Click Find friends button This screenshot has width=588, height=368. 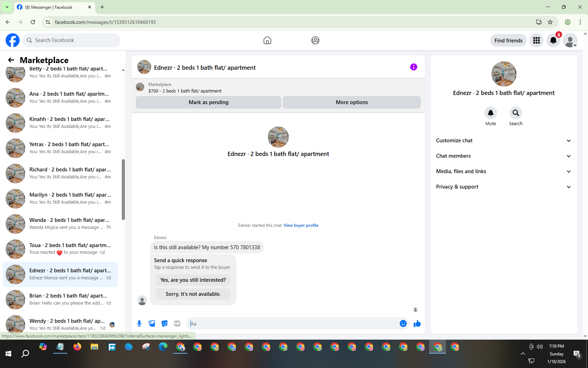509,41
